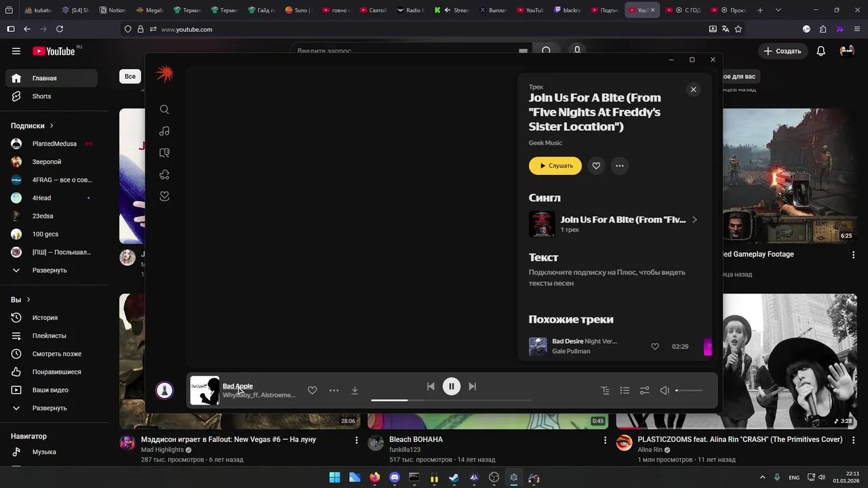Open the Steam icon in taskbar
The image size is (868, 488).
click(x=454, y=477)
